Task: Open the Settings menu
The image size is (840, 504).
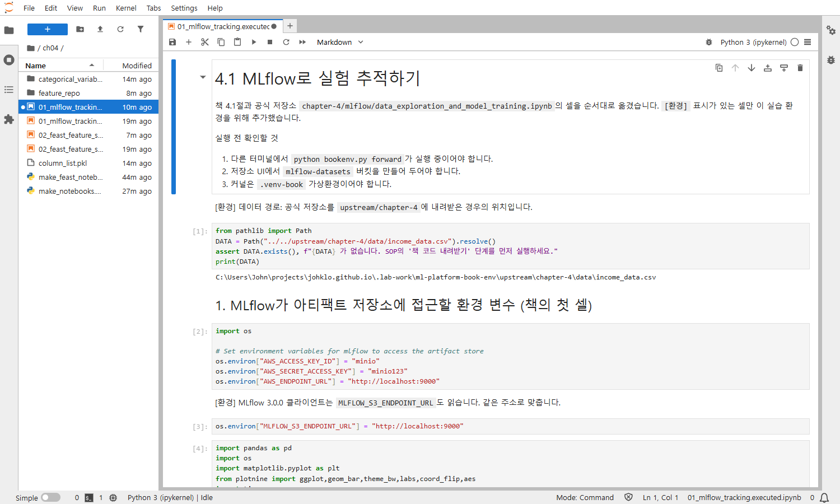Action: coord(184,8)
